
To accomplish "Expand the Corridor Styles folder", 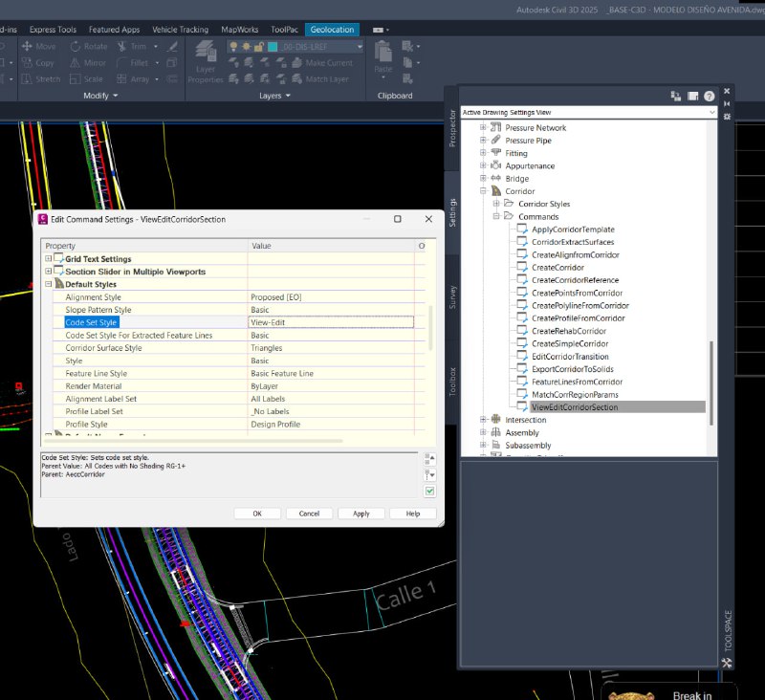I will [496, 204].
